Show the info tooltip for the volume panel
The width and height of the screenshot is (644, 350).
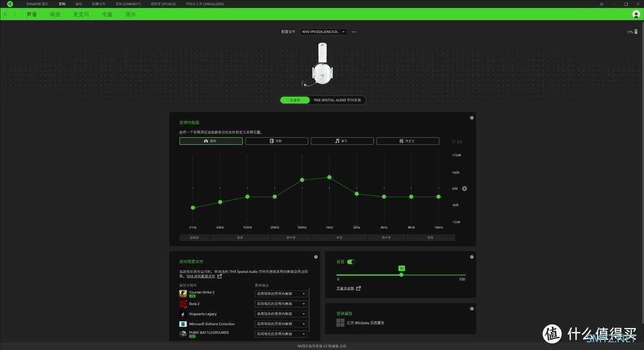[472, 257]
